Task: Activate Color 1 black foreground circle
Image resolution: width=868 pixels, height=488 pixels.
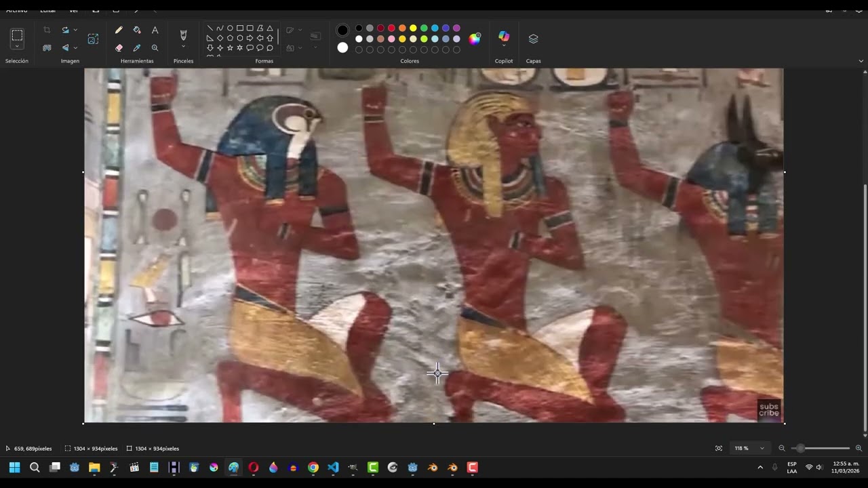Action: pyautogui.click(x=342, y=30)
